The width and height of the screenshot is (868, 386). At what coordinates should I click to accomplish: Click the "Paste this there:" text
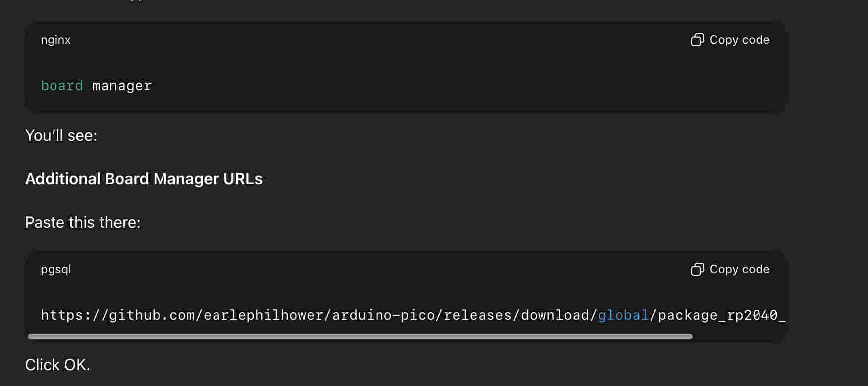pos(83,222)
